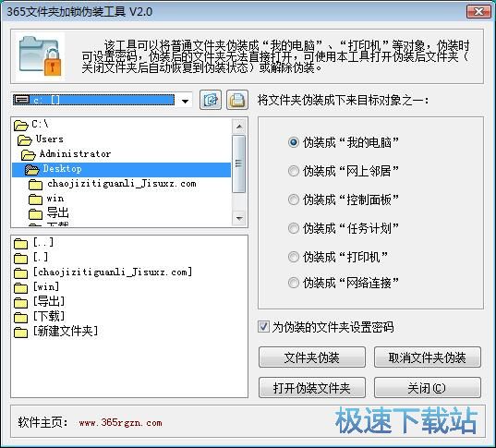The width and height of the screenshot is (496, 448).
Task: Click folder icon beside [新建文件夹] entry
Action: tap(21, 333)
